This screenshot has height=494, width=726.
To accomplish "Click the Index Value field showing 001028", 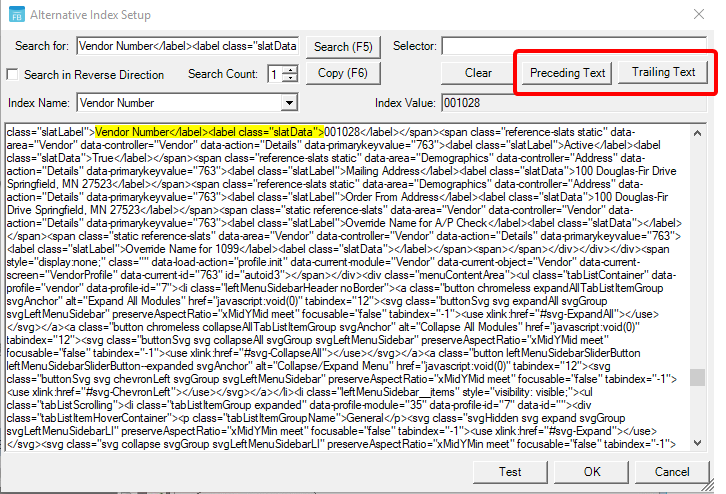I will pyautogui.click(x=574, y=103).
